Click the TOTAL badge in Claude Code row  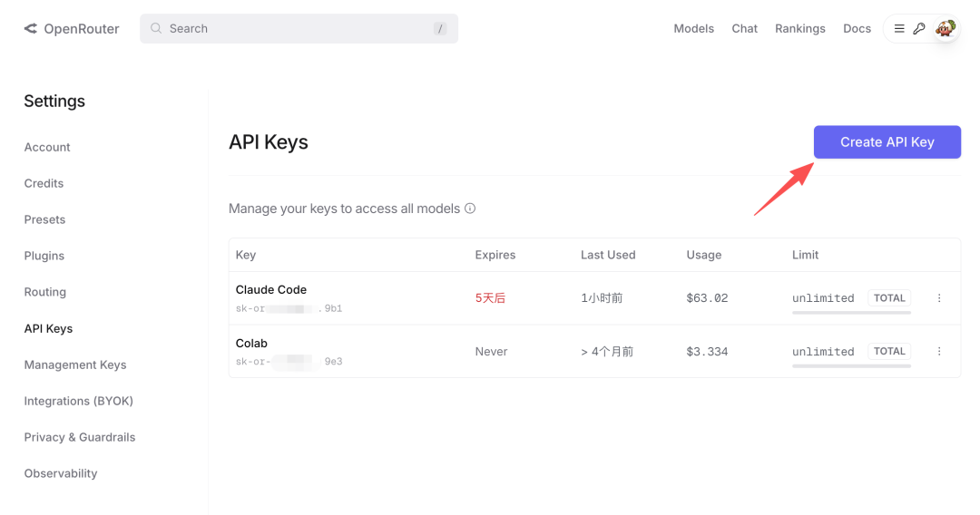click(x=888, y=298)
